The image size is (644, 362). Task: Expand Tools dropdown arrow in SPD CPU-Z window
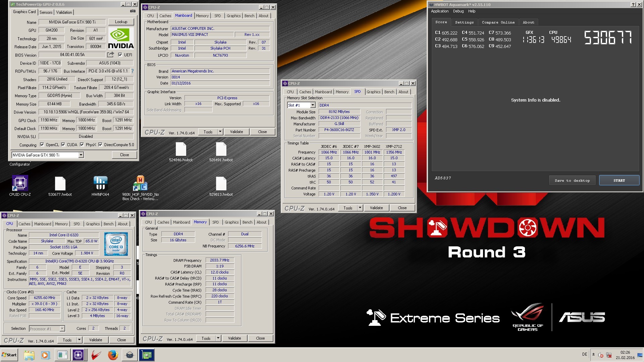coord(360,208)
